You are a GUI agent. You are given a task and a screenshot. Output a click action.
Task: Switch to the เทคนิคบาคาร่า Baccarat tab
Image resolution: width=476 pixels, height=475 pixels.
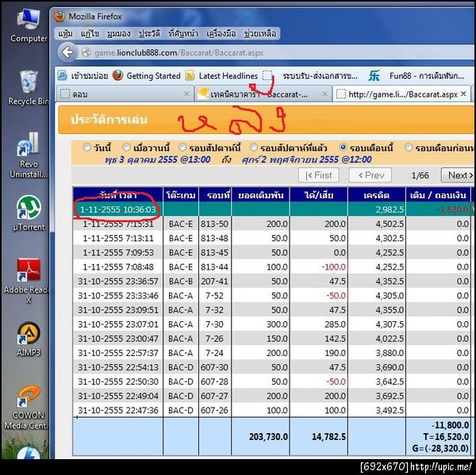click(263, 94)
